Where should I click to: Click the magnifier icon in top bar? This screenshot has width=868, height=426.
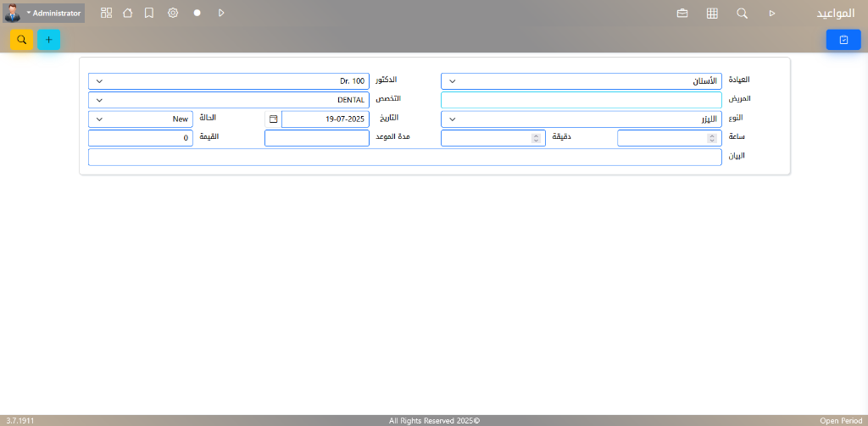(742, 14)
